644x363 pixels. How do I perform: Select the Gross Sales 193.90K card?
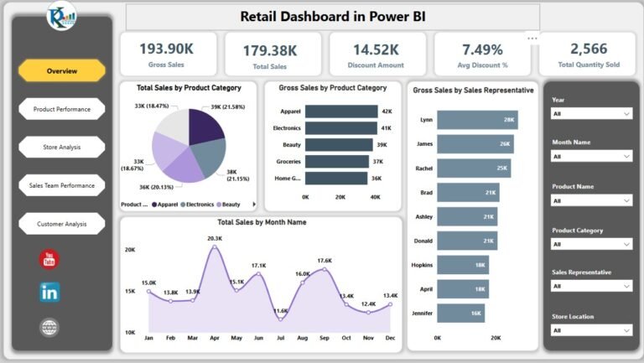point(169,54)
